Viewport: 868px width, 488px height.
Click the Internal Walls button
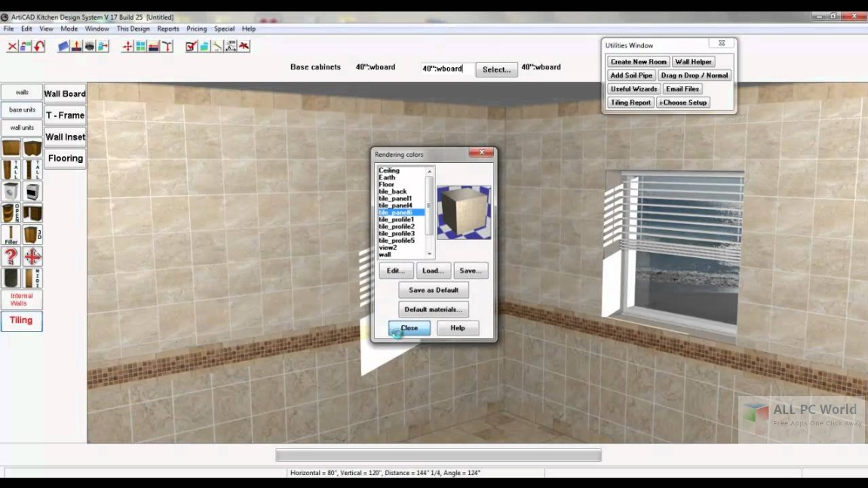pyautogui.click(x=22, y=299)
